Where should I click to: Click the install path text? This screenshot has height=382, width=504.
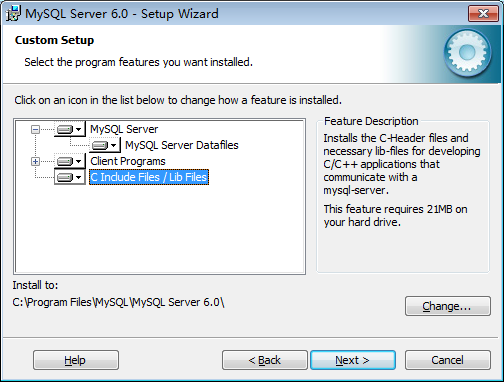pos(118,302)
